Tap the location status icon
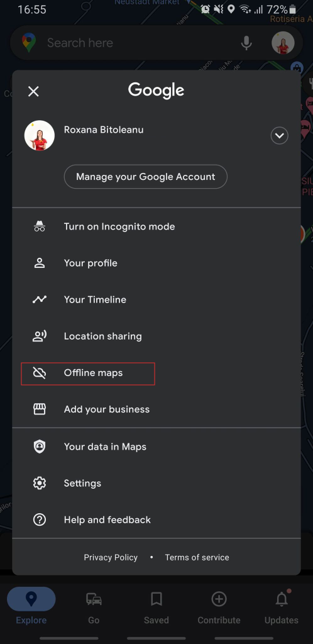 (231, 9)
